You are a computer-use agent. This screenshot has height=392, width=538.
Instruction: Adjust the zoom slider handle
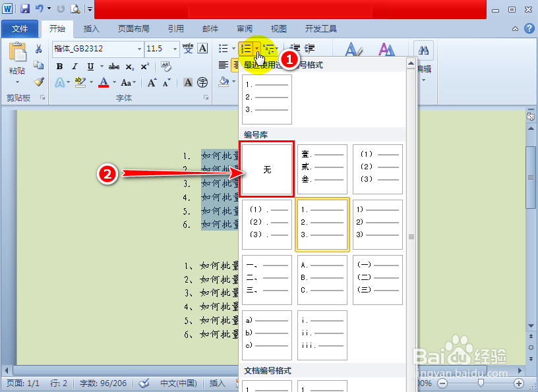click(481, 383)
